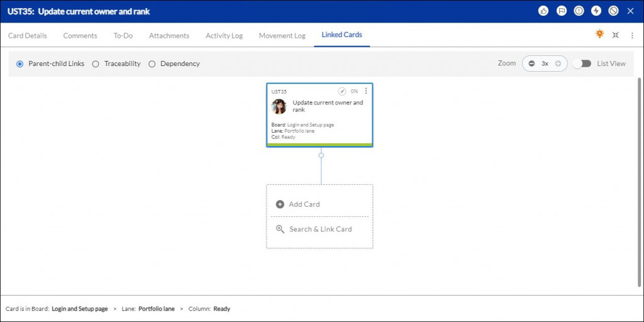The width and height of the screenshot is (644, 322).
Task: Click the 0% progress indicator on card
Action: (x=354, y=91)
